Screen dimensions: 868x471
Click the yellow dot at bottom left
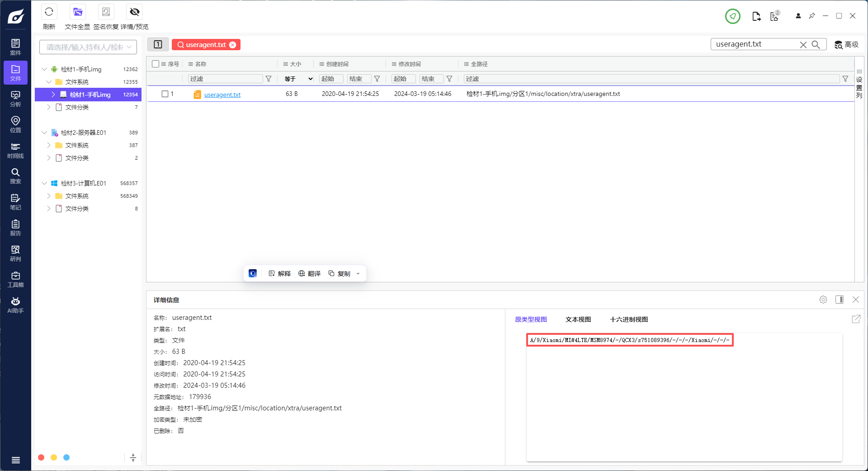coord(54,457)
